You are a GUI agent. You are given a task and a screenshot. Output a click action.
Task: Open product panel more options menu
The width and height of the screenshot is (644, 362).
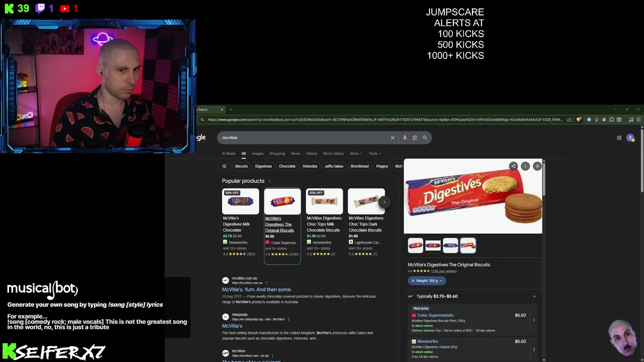point(525,166)
